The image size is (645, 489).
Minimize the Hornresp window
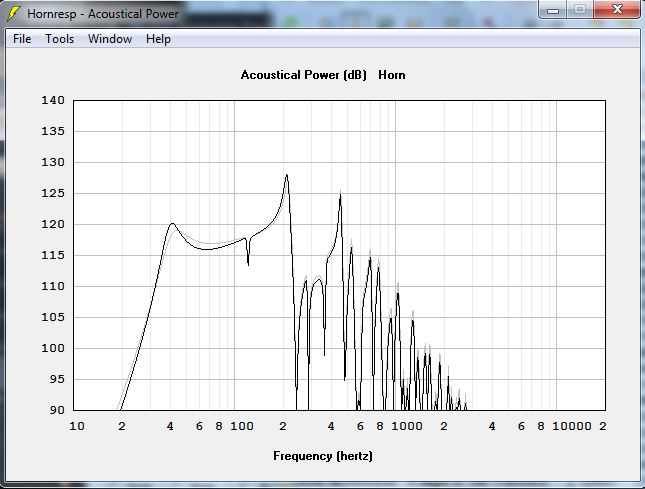click(x=553, y=10)
